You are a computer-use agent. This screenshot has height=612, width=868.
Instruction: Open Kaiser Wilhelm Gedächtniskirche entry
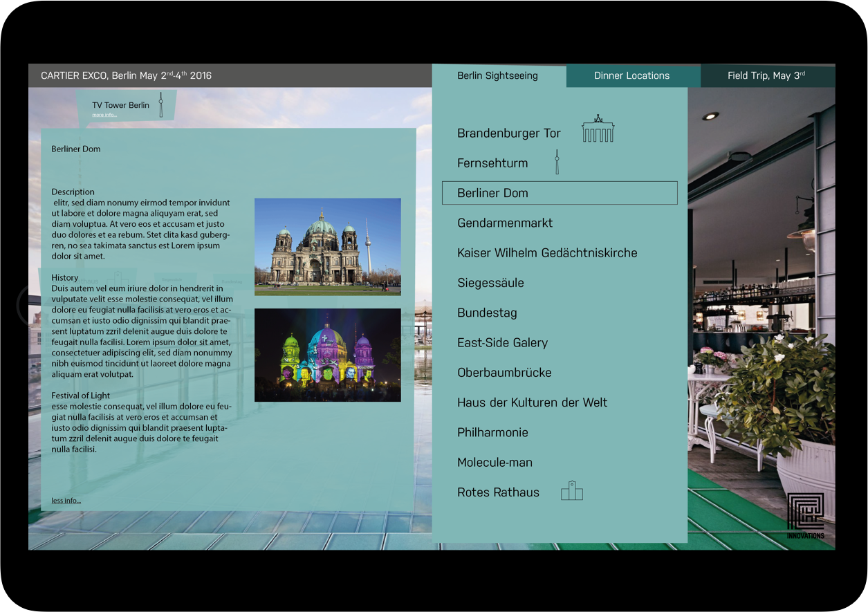[x=547, y=253]
